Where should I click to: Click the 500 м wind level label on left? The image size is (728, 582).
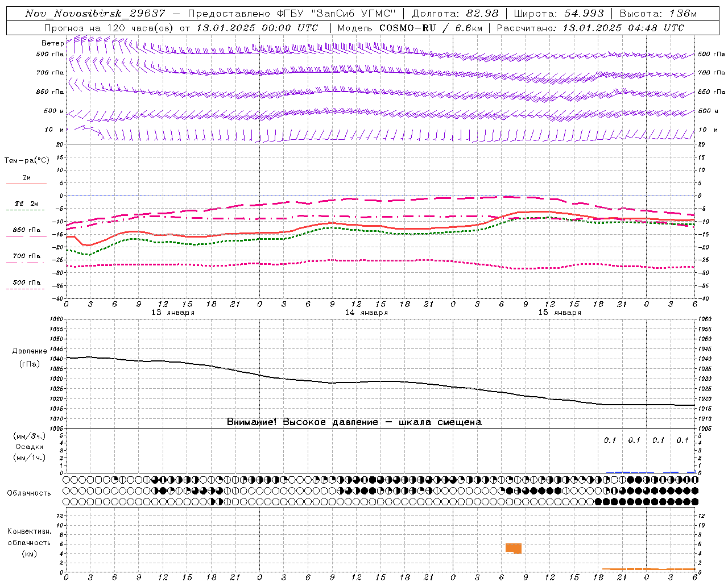[54, 111]
